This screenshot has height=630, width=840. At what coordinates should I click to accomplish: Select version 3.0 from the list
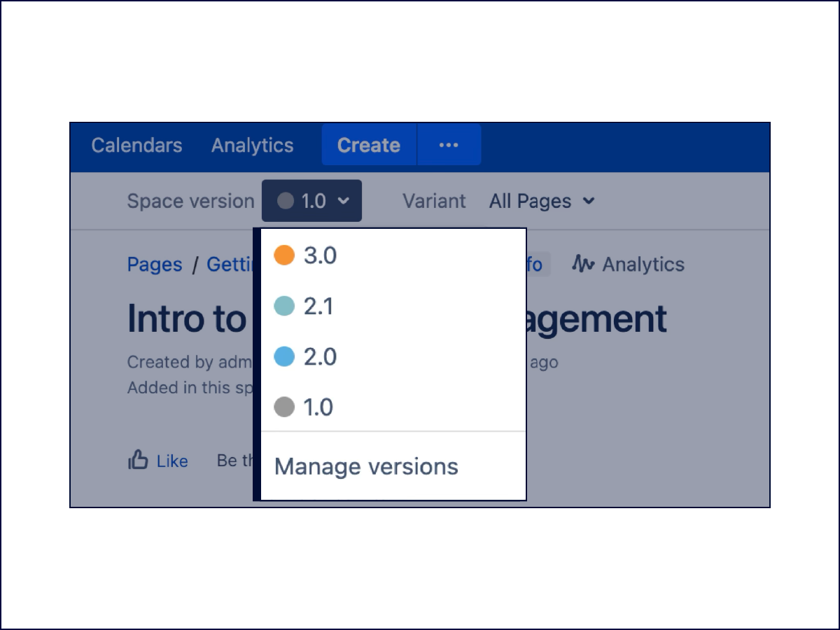pos(393,255)
